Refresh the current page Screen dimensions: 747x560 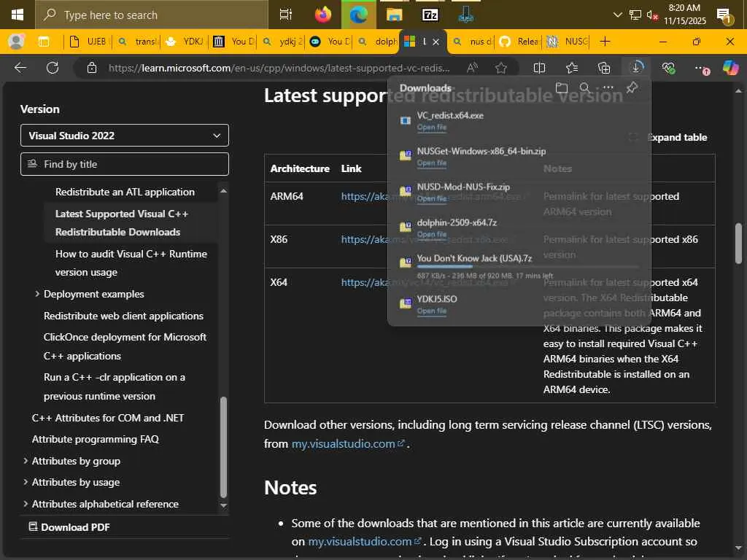pos(53,68)
